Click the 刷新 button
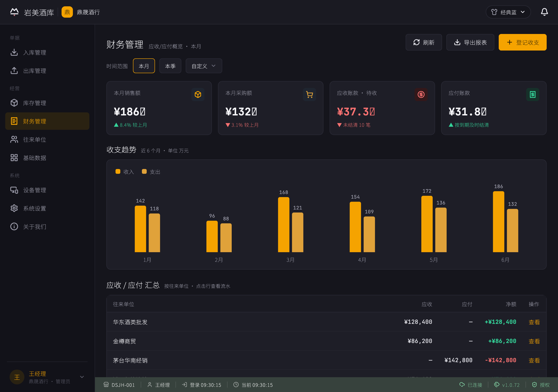Screen dimensions: 558x392 point(424,42)
